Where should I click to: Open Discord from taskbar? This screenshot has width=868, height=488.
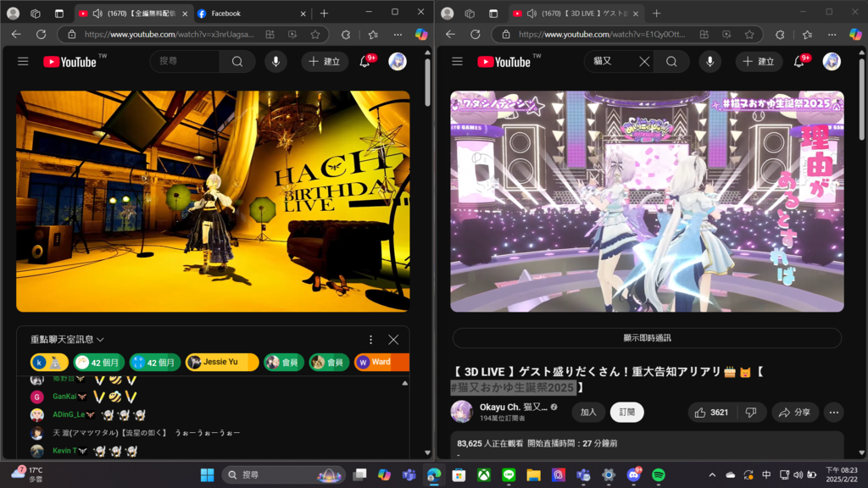click(633, 474)
